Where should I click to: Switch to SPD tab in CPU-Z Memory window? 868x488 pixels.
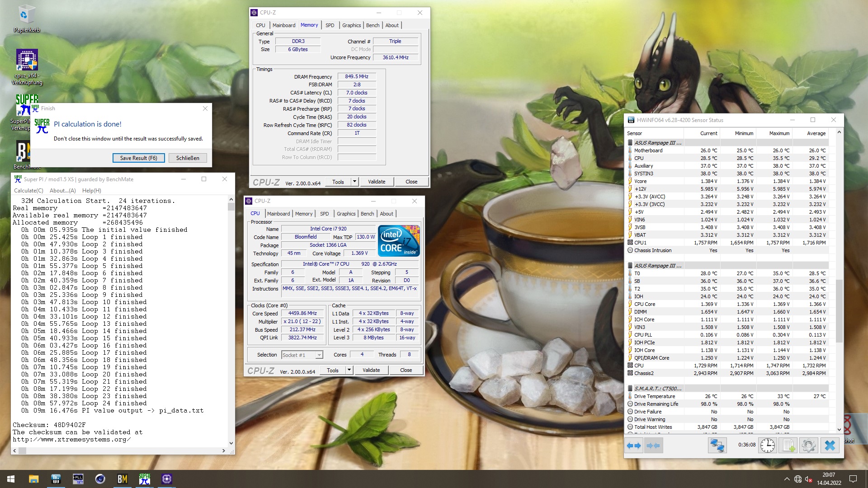[x=330, y=25]
